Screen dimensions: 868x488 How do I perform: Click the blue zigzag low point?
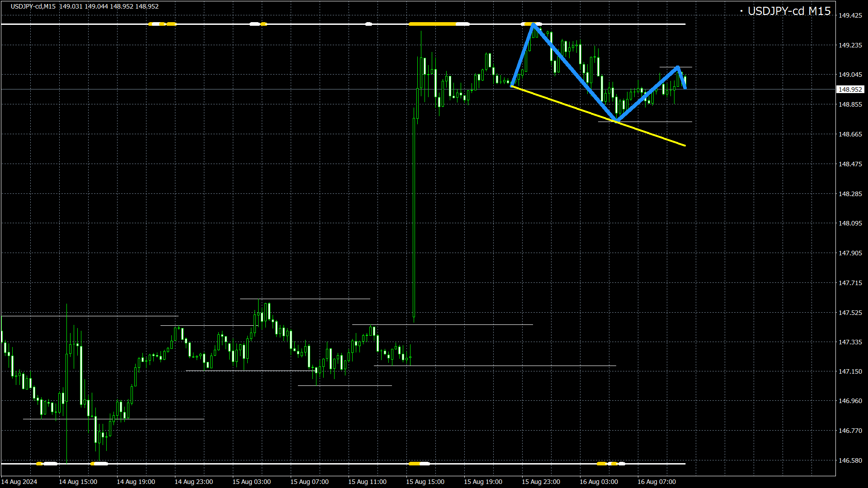(x=616, y=120)
